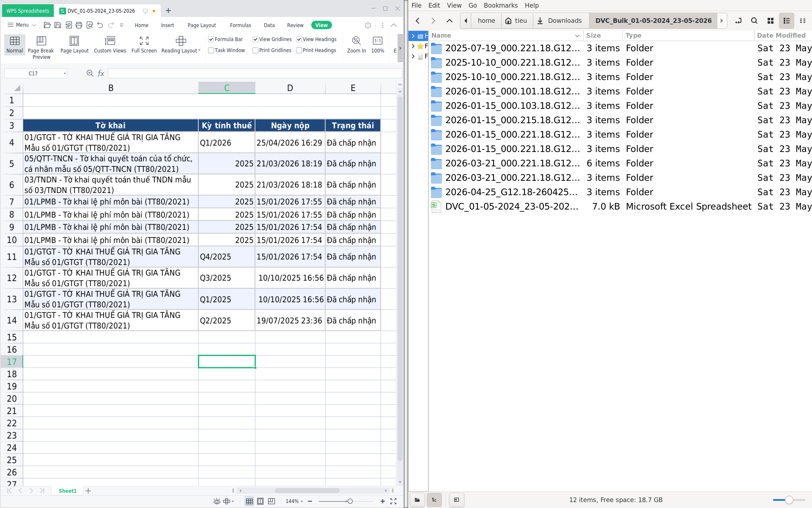Click the Zoom In ribbon icon

pyautogui.click(x=356, y=45)
